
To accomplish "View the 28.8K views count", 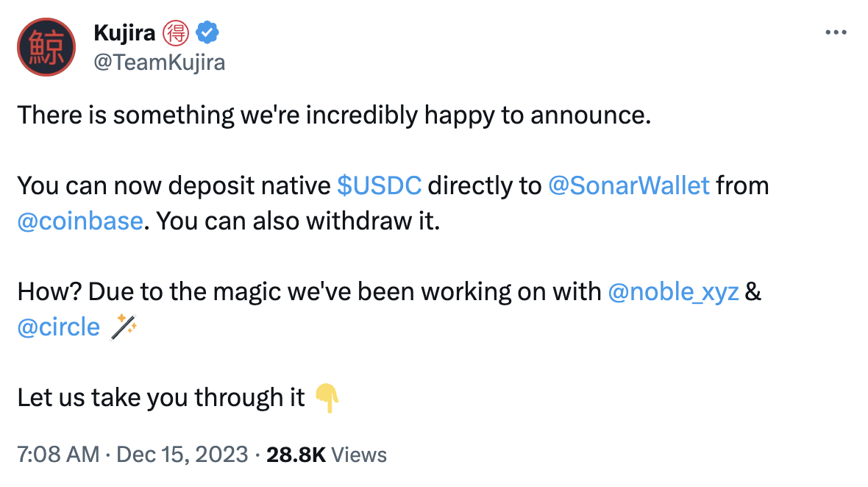I will pos(327,454).
